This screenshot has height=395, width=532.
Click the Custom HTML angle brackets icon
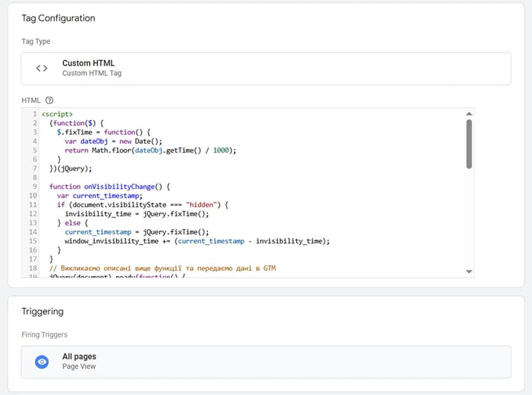[x=41, y=68]
